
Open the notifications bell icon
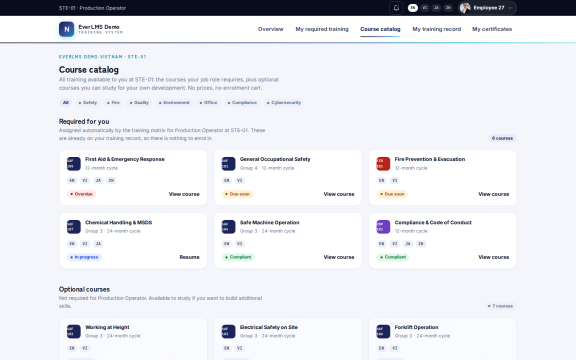[396, 8]
